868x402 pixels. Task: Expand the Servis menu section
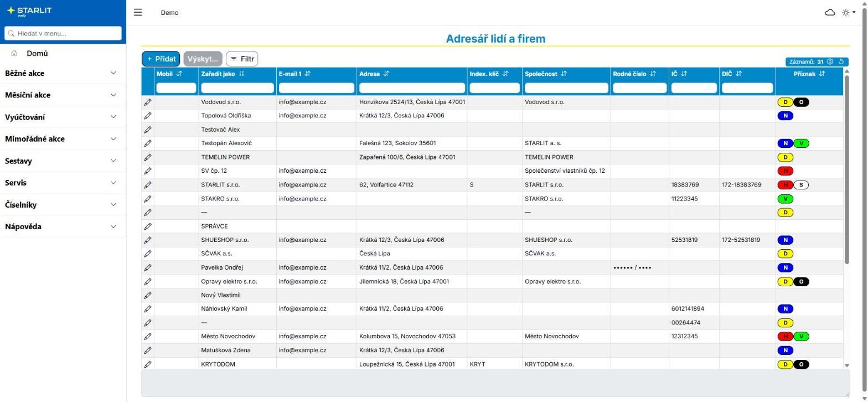[63, 183]
